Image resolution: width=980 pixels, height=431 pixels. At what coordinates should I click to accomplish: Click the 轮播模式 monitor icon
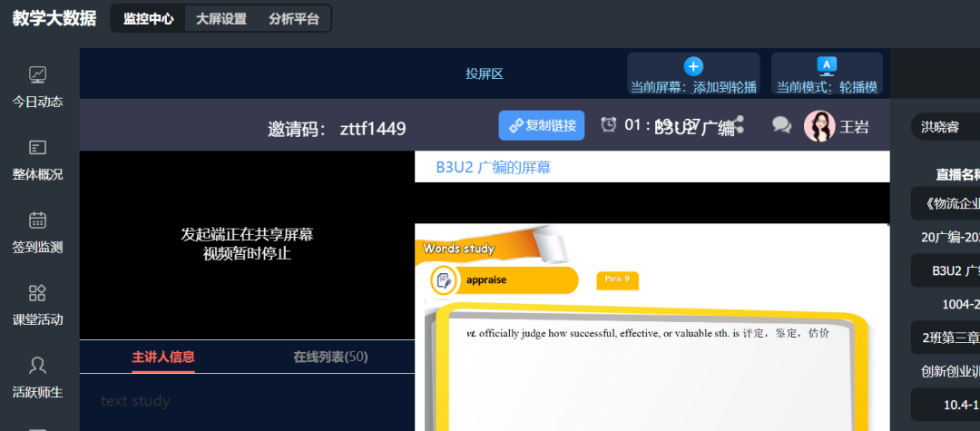coord(827,65)
